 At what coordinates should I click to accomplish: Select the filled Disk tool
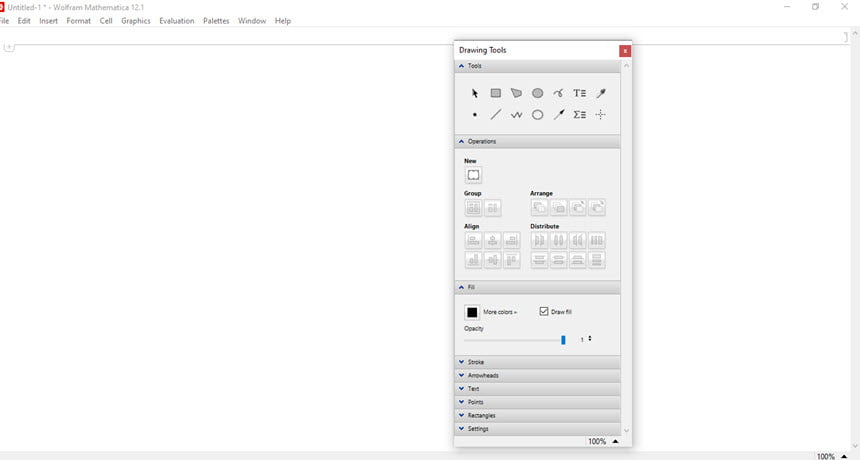tap(538, 93)
